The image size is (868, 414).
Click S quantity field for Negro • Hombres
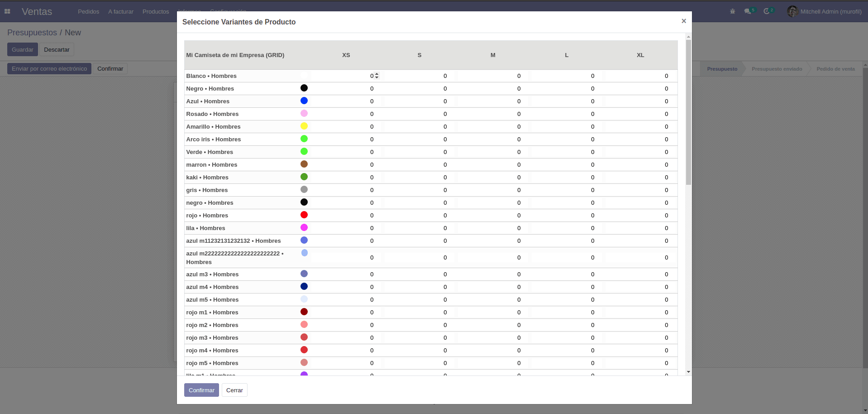pyautogui.click(x=419, y=88)
